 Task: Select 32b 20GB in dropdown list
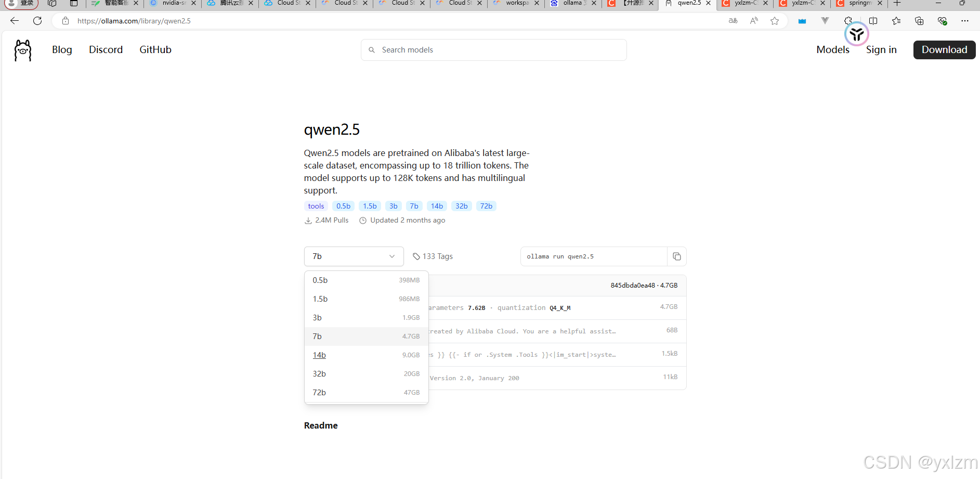(x=366, y=374)
